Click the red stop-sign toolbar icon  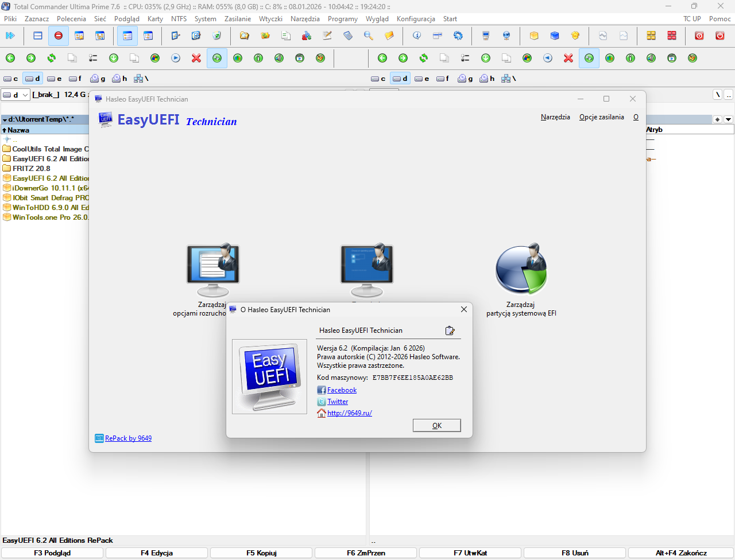[x=59, y=36]
